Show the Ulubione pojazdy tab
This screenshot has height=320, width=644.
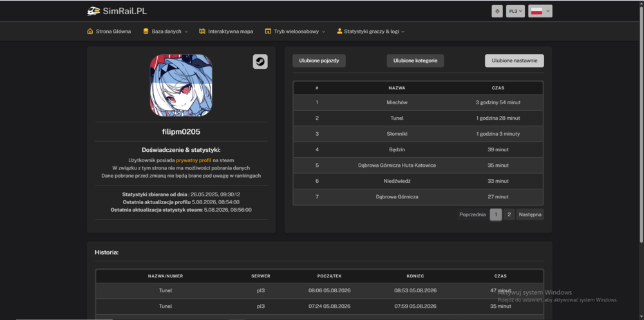(x=319, y=61)
